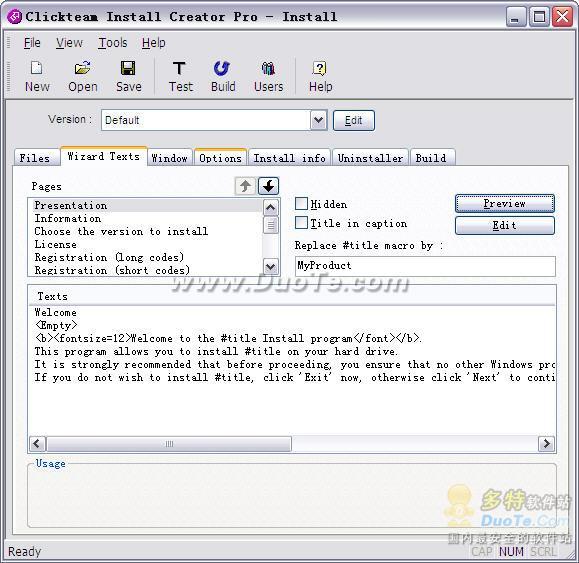The height and width of the screenshot is (563, 579).
Task: Move selected page up with arrow
Action: pyautogui.click(x=245, y=186)
